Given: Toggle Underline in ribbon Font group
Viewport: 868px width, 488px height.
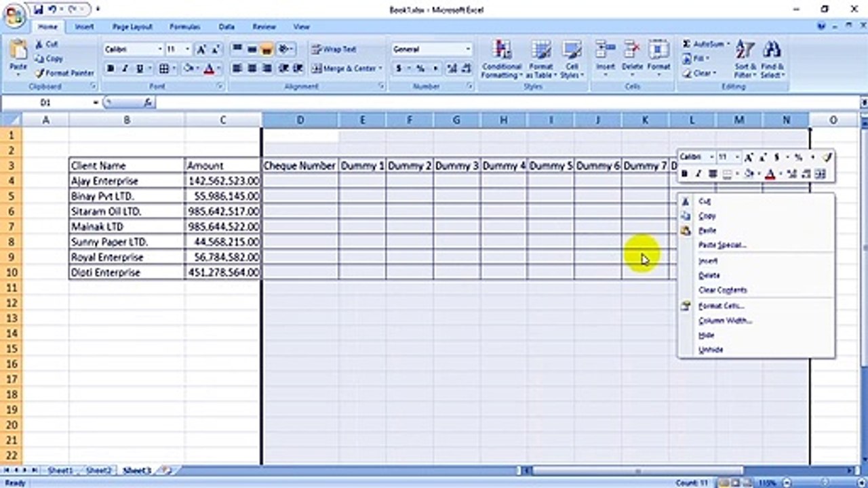Looking at the screenshot, I should (140, 68).
